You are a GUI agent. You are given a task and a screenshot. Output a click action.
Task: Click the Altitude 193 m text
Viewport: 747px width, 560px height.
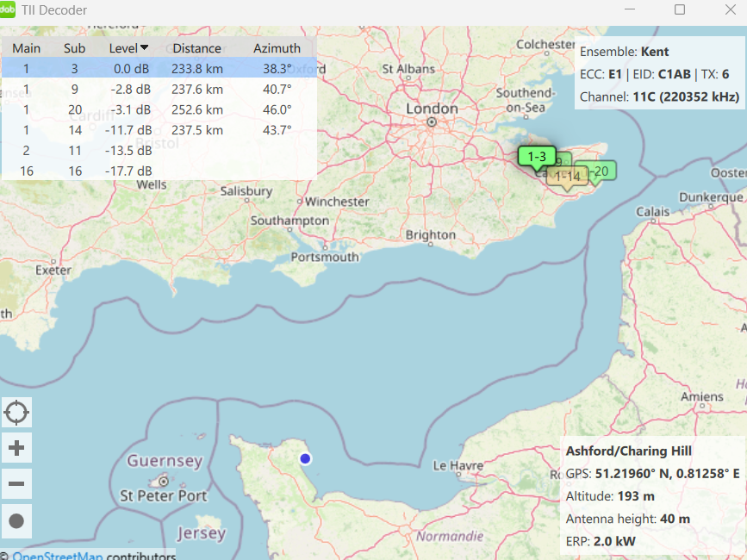(x=610, y=496)
